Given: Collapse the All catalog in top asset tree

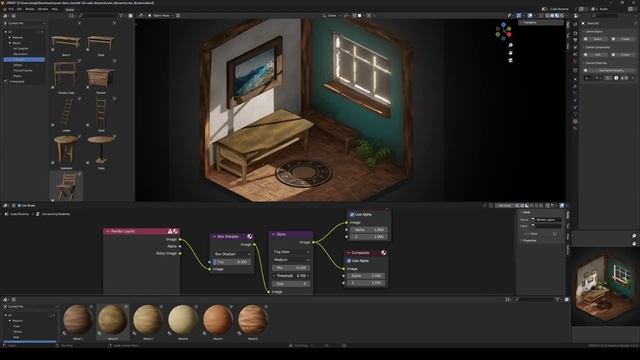Looking at the screenshot, I should [5, 32].
